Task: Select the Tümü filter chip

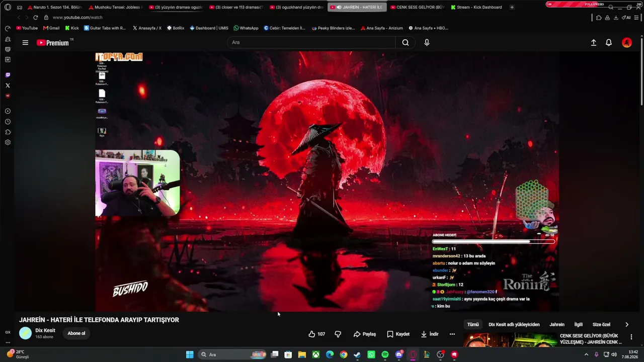Action: tap(473, 324)
